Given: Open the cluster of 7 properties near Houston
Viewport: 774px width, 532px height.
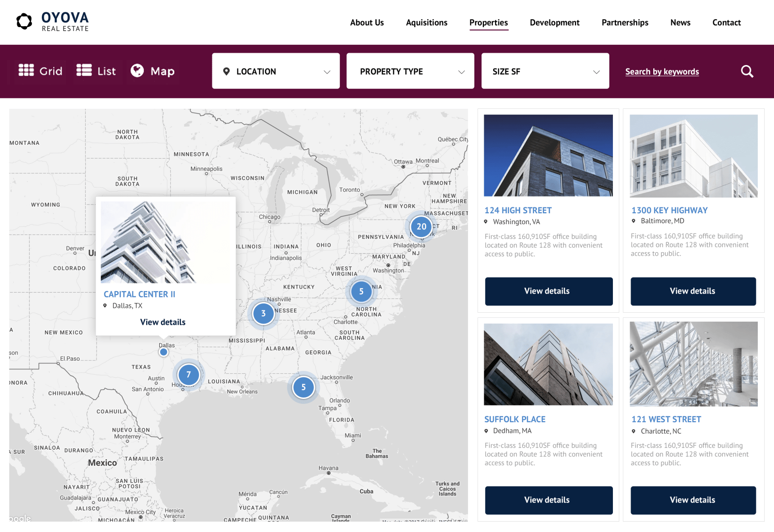Looking at the screenshot, I should [x=188, y=375].
